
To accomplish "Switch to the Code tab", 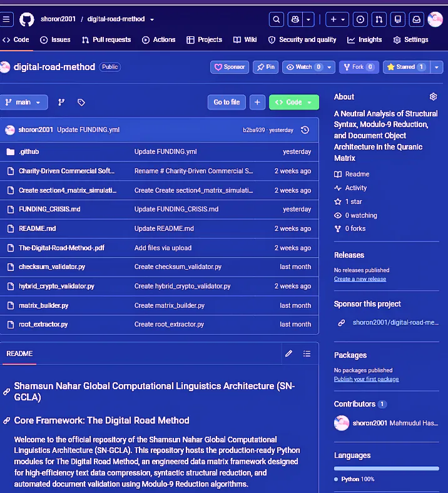I will pos(16,39).
